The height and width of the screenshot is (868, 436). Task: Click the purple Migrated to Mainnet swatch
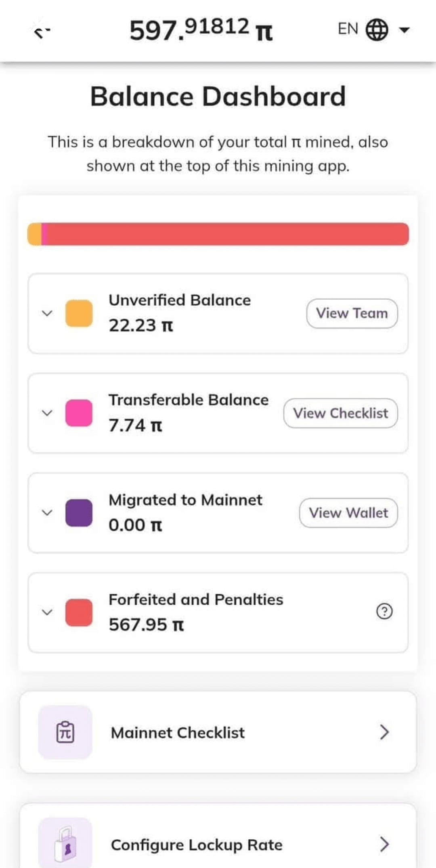coord(79,513)
